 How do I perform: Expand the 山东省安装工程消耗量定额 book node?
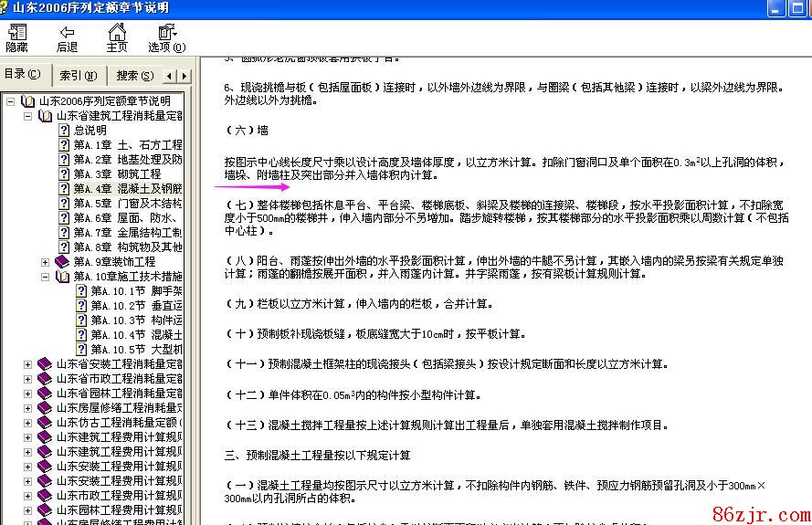click(x=27, y=364)
